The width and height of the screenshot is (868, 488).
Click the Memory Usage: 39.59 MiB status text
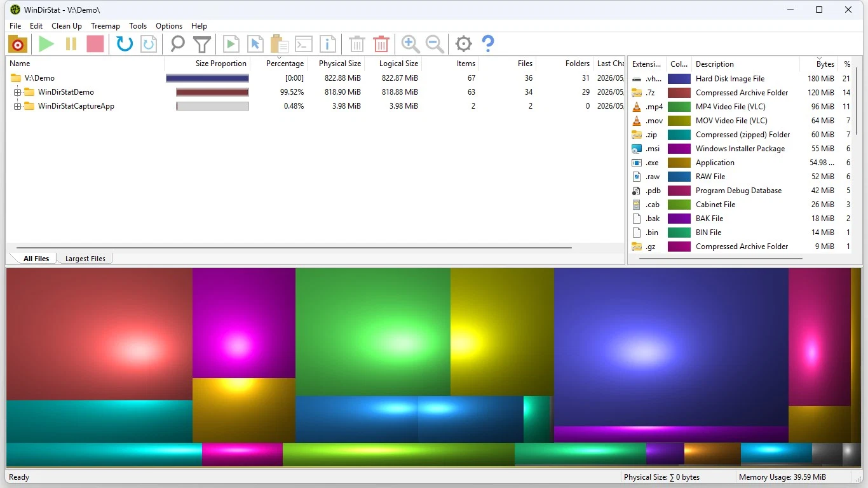coord(782,477)
